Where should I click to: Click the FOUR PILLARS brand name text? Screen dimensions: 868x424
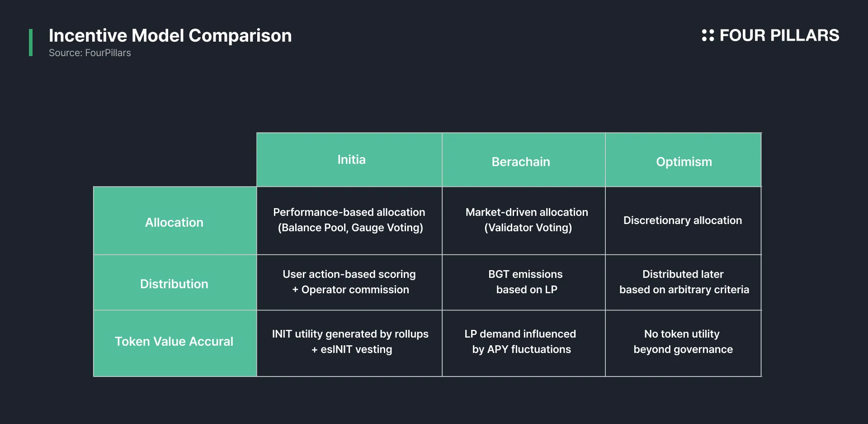(x=779, y=35)
